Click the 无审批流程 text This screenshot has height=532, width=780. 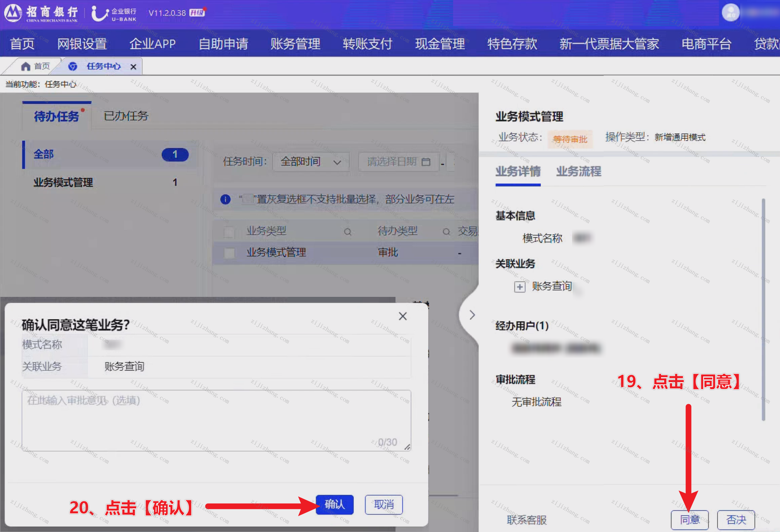pos(536,402)
